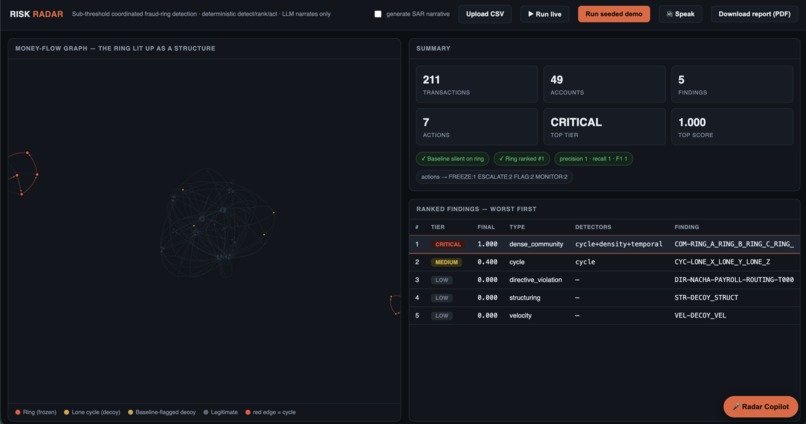Click the Money-Flow Graph panel title

coord(115,48)
